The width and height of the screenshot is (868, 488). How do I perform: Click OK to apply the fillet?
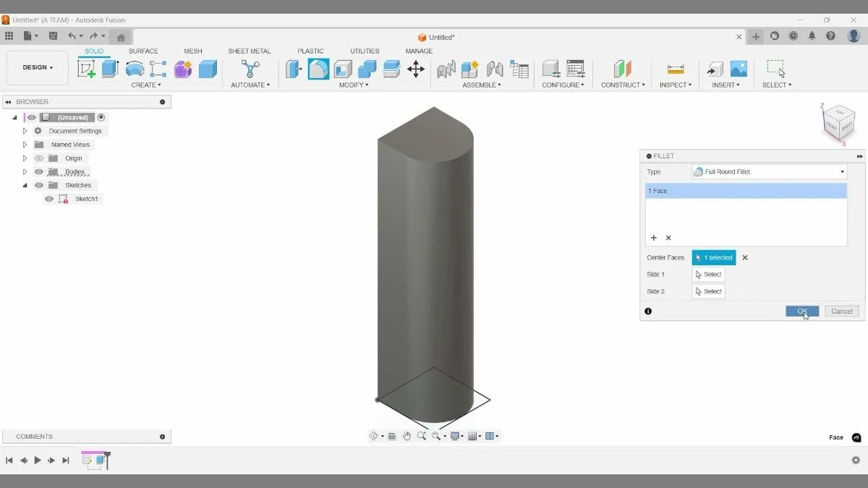tap(802, 311)
